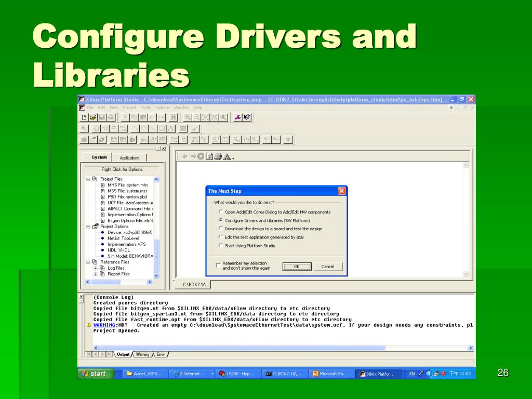Click the project tree scroll-down arrow
Viewport: 532px width, 399px height.
(x=156, y=275)
